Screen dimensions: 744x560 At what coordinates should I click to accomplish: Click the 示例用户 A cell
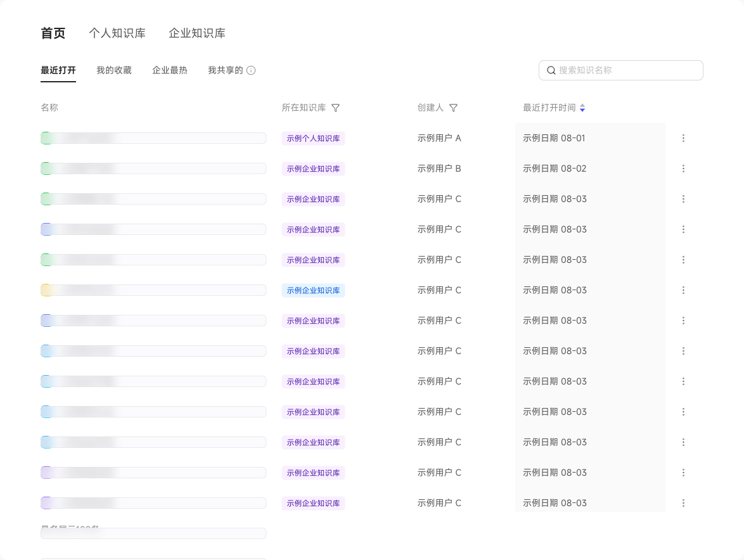tap(439, 138)
